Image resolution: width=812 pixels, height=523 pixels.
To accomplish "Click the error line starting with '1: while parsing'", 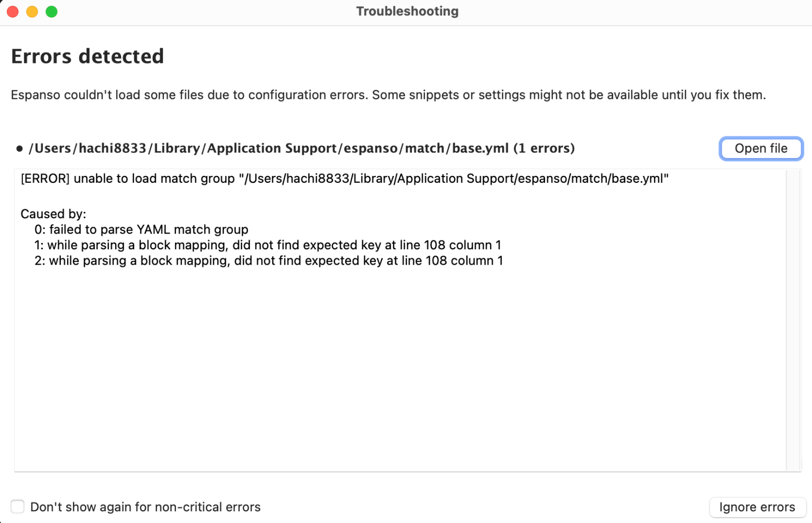I will pyautogui.click(x=267, y=245).
